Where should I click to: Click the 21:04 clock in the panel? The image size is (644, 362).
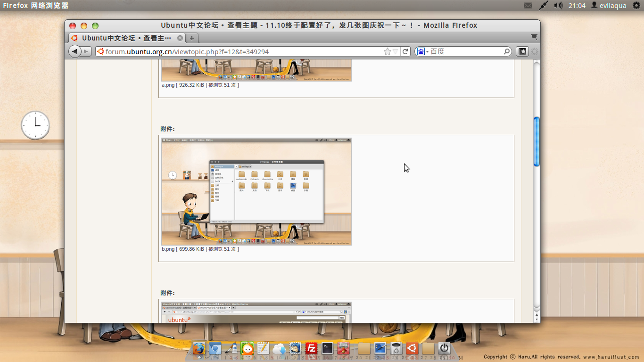(577, 6)
